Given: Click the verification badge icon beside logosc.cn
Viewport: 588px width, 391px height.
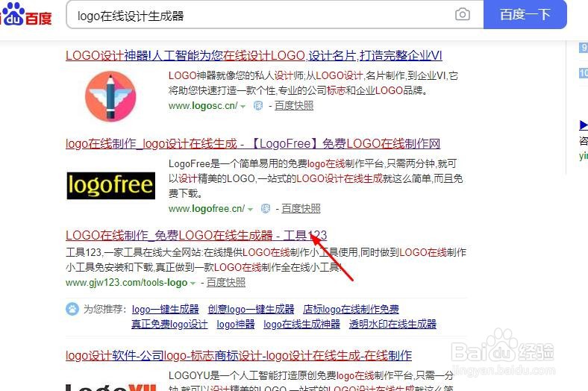Looking at the screenshot, I should pyautogui.click(x=258, y=106).
